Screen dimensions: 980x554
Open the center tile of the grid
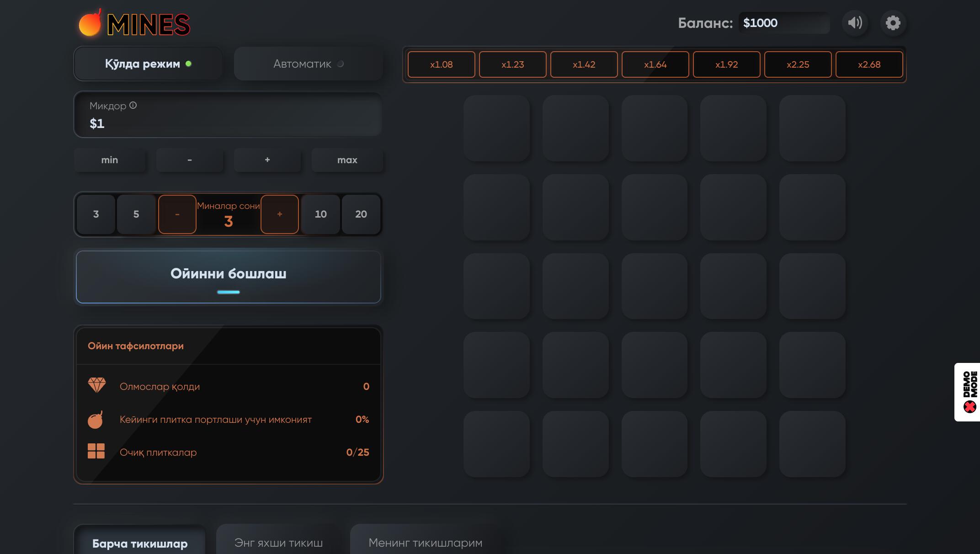pos(655,286)
